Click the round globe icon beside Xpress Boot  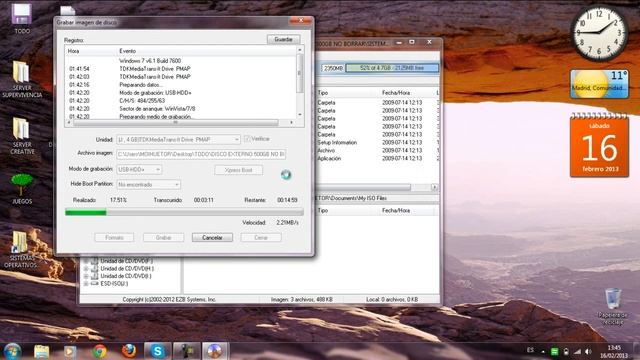click(286, 175)
